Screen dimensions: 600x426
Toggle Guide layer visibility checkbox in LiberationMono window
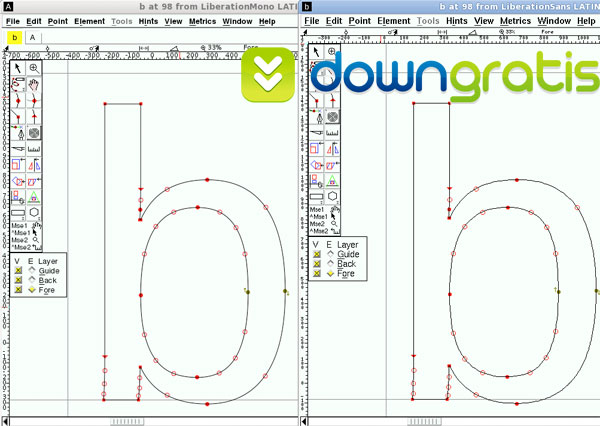pos(18,271)
